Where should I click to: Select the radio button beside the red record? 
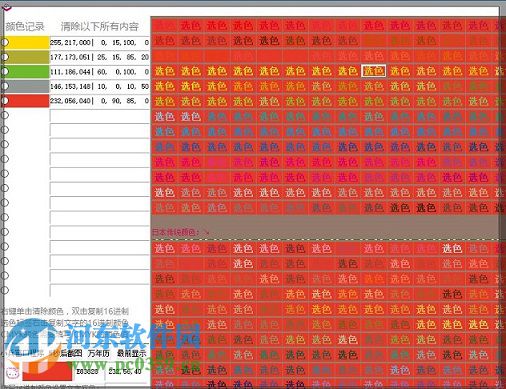[x=5, y=100]
